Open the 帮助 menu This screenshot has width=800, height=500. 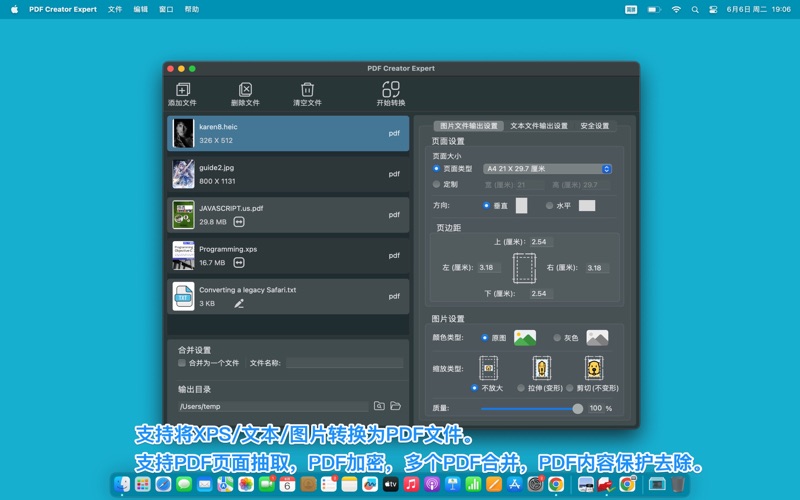coord(192,9)
